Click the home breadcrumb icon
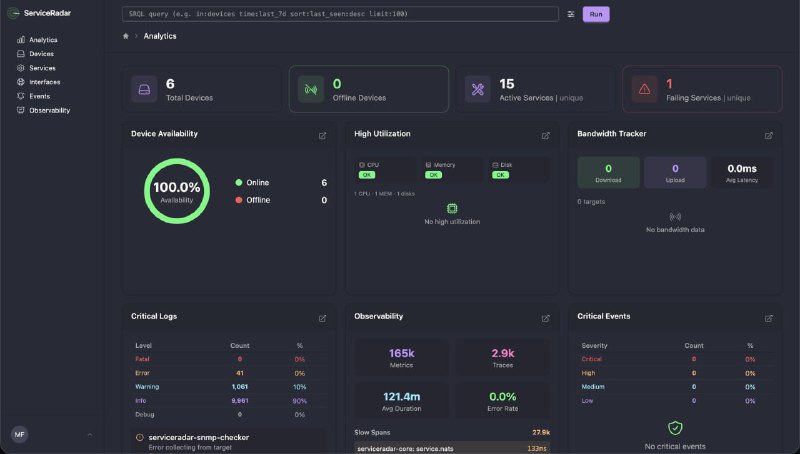Image resolution: width=800 pixels, height=454 pixels. point(125,36)
